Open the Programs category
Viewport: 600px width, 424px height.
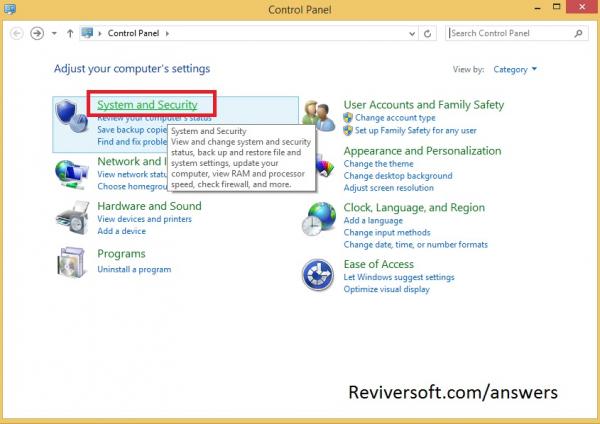coord(121,254)
